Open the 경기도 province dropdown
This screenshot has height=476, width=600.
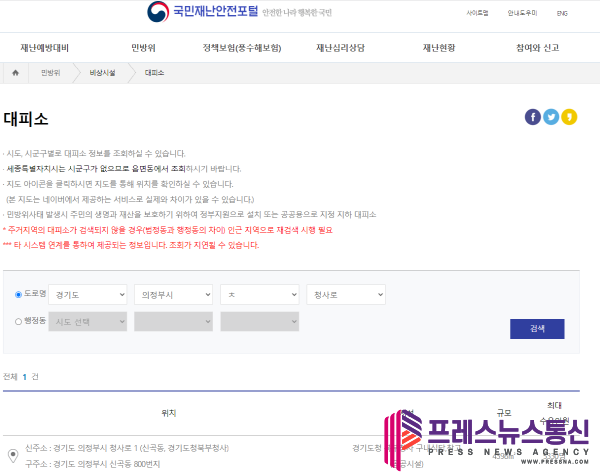point(87,295)
